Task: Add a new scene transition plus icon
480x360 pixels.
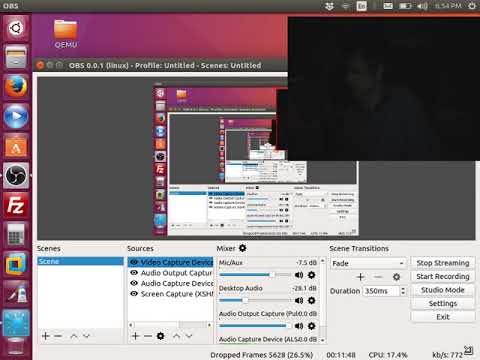Action: (x=360, y=277)
